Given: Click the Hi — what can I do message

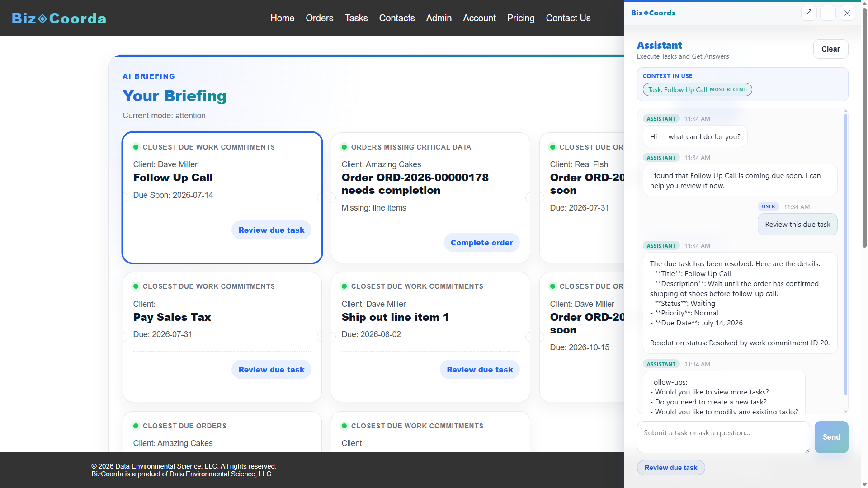Looking at the screenshot, I should click(695, 136).
